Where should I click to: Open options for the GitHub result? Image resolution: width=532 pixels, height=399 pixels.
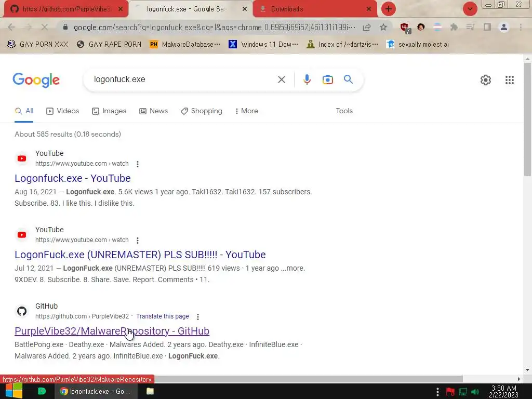pos(198,316)
